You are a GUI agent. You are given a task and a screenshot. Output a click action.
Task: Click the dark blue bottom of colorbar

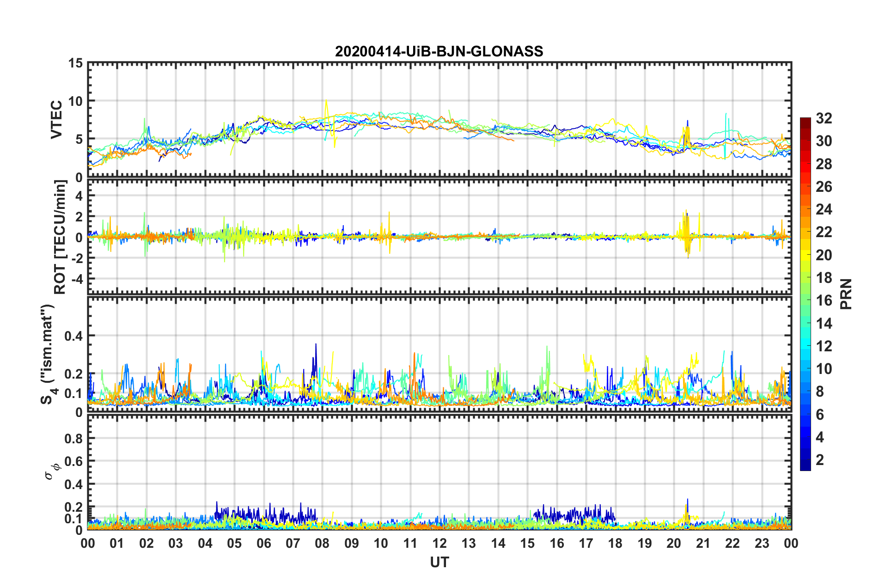pyautogui.click(x=806, y=465)
